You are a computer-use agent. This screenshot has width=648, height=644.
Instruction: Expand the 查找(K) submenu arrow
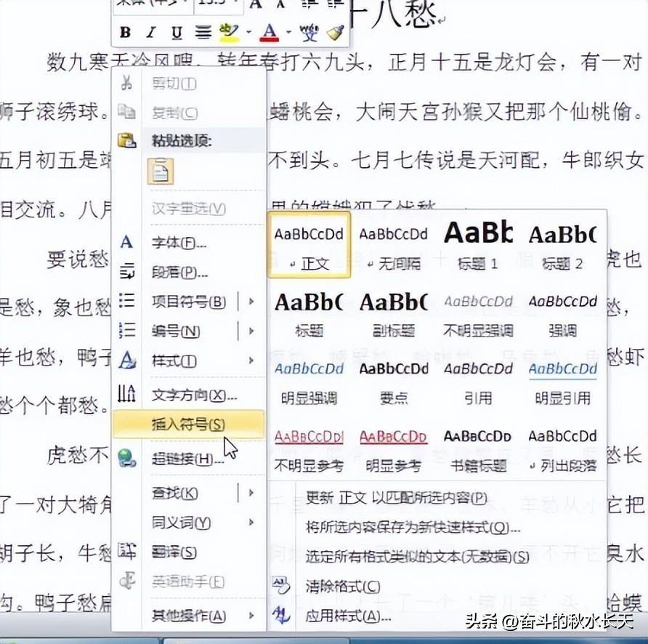tap(251, 493)
